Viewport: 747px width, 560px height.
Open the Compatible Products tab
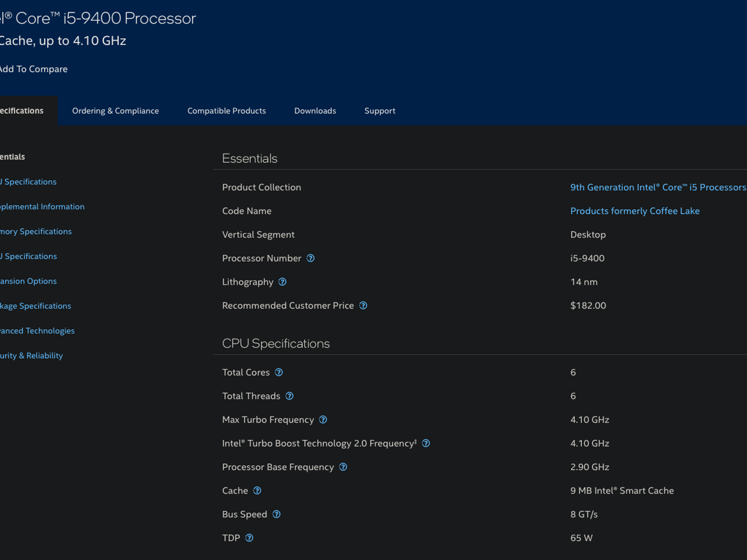227,111
